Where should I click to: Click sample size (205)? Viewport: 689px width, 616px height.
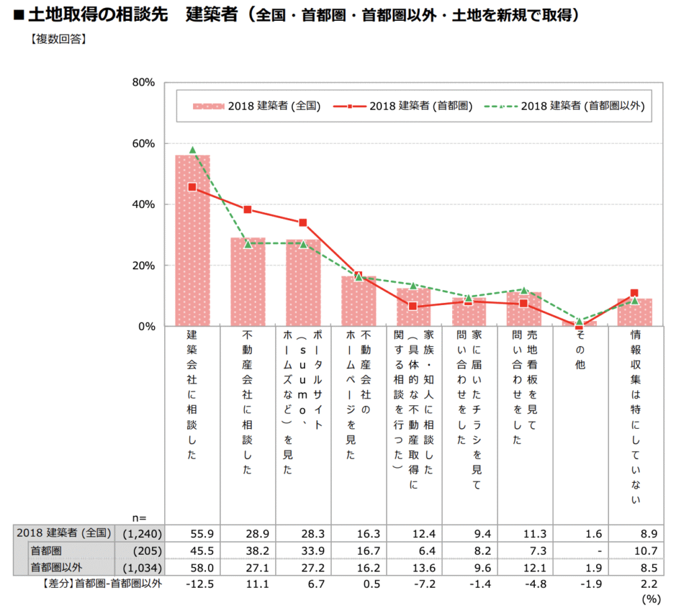click(147, 551)
